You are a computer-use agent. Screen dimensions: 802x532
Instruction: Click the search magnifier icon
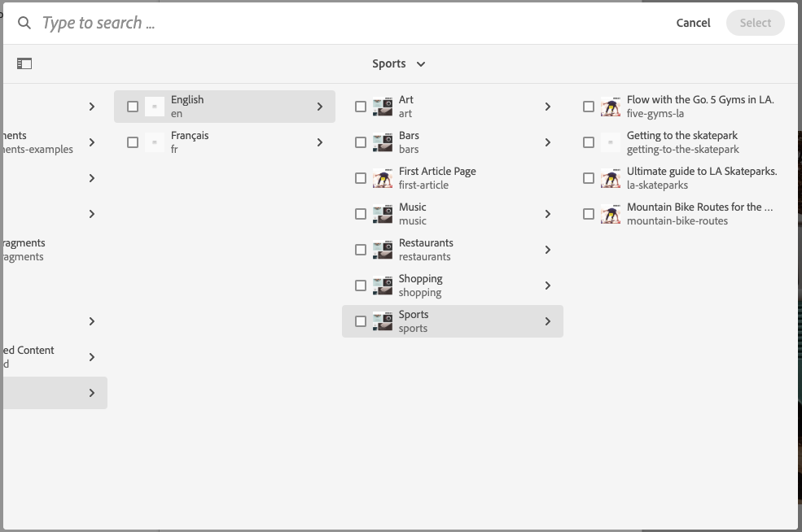point(24,23)
